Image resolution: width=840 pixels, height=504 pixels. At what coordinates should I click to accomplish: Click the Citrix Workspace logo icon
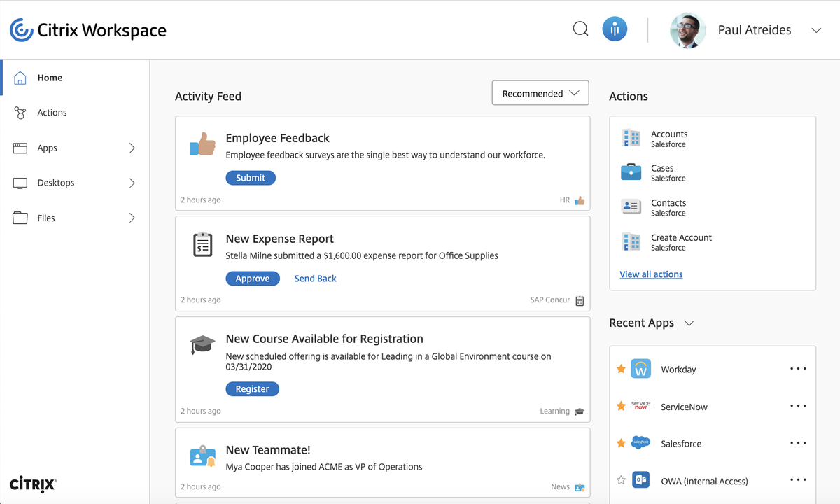point(22,30)
